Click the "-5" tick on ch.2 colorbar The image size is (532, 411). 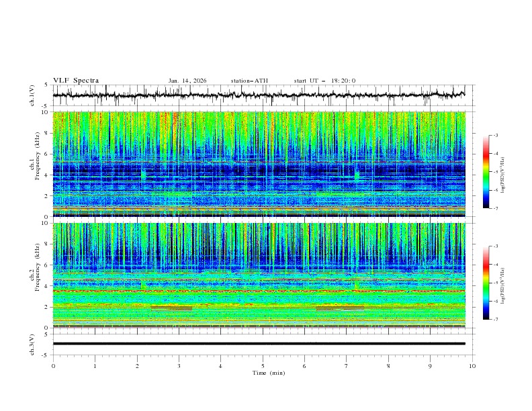[496, 283]
